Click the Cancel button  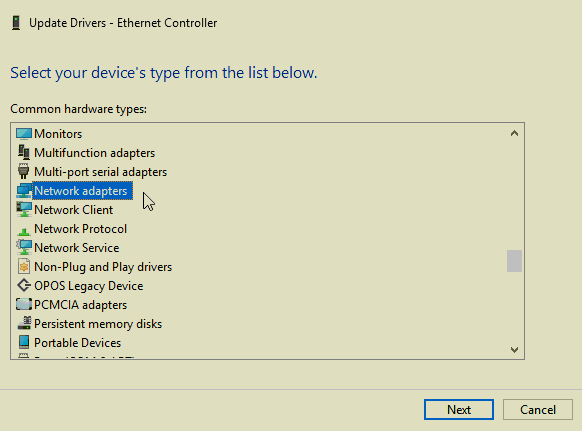538,409
